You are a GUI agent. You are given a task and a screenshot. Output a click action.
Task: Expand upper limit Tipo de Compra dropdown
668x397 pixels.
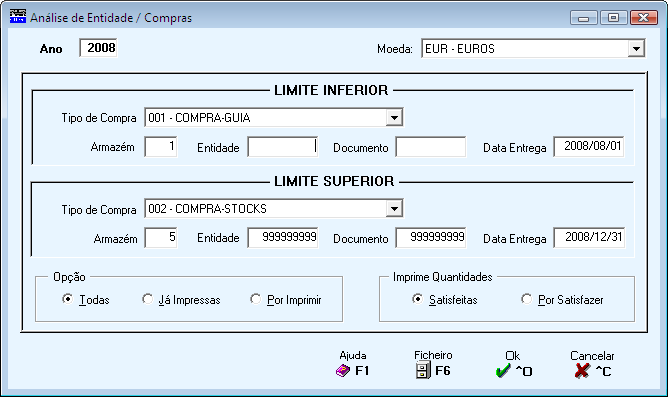(394, 209)
